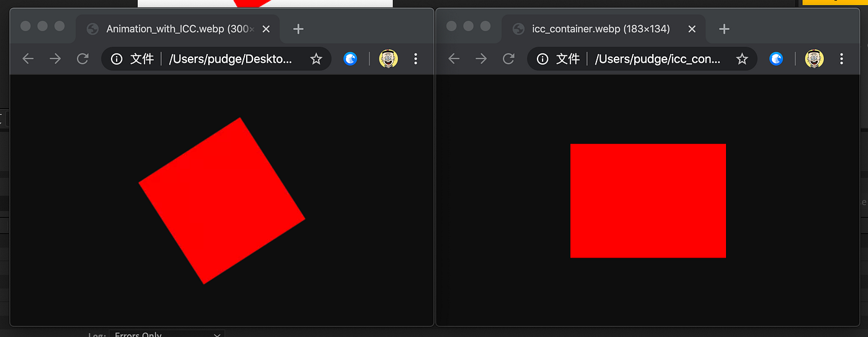Bookmark the Animation_with_ICC.webp page with star
868x337 pixels.
tap(316, 59)
